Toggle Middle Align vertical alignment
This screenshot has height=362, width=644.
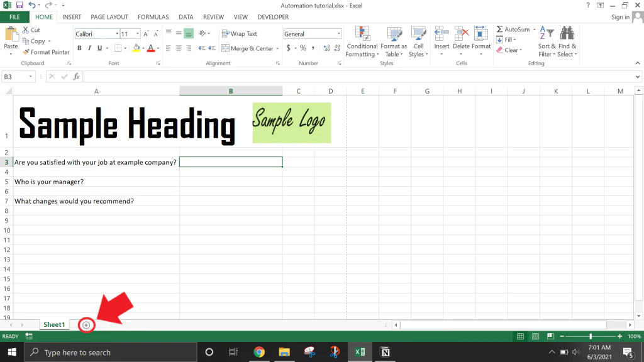(x=179, y=33)
